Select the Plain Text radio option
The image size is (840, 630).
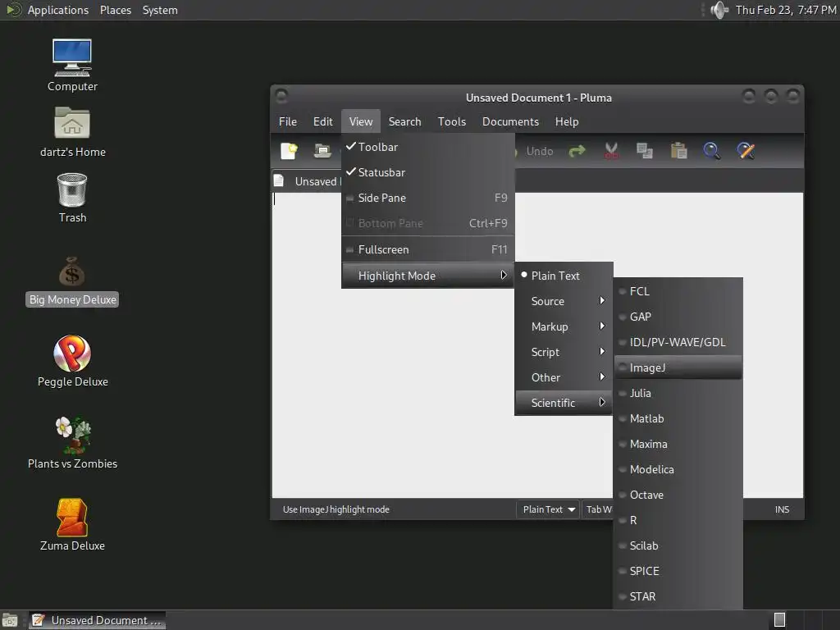(x=564, y=276)
